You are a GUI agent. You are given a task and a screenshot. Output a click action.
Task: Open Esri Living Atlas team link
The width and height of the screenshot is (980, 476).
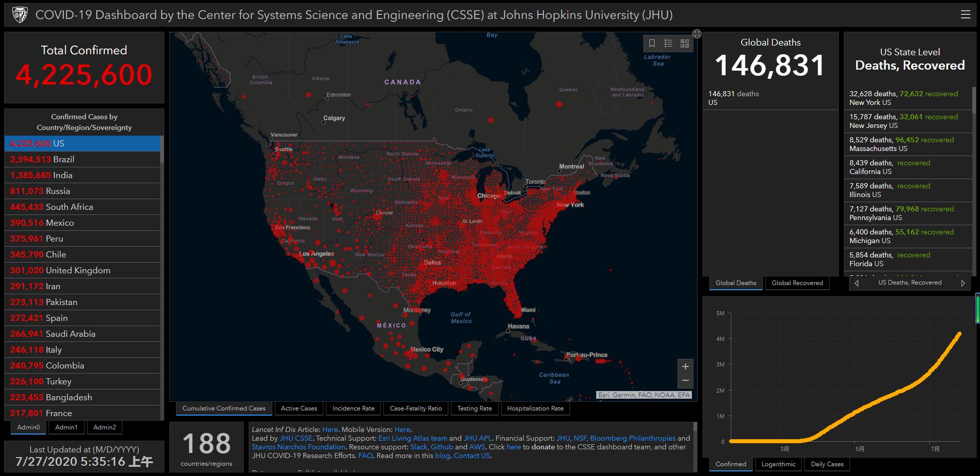click(x=412, y=438)
